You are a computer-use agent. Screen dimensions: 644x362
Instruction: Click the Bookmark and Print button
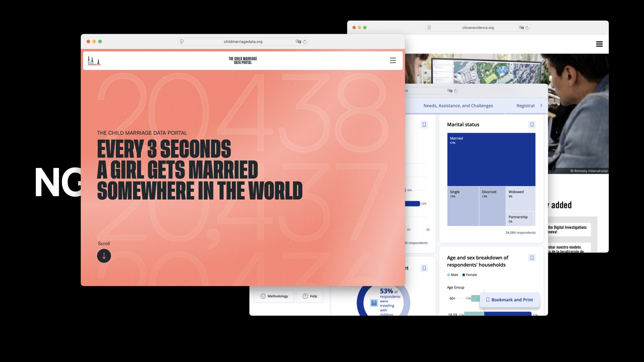coord(509,300)
